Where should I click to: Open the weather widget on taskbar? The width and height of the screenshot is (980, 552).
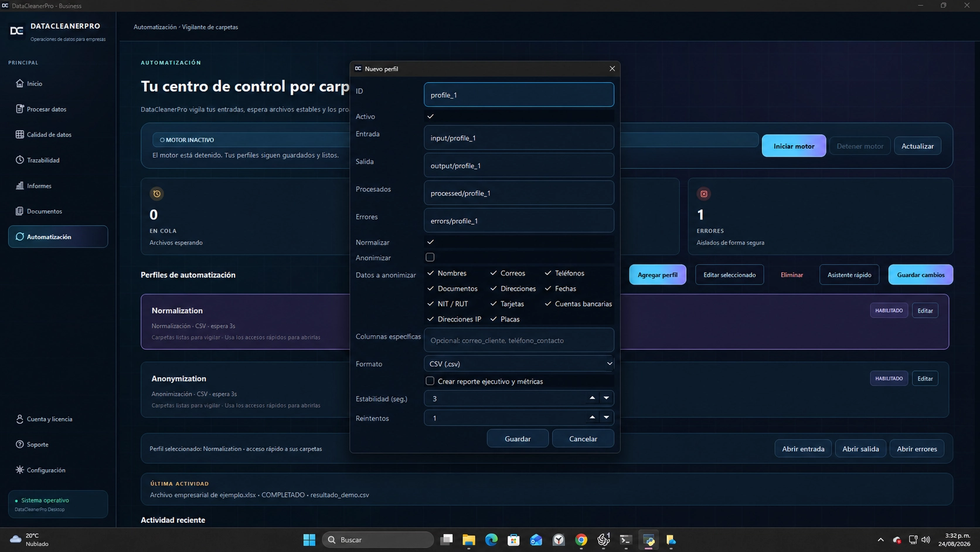coord(29,540)
